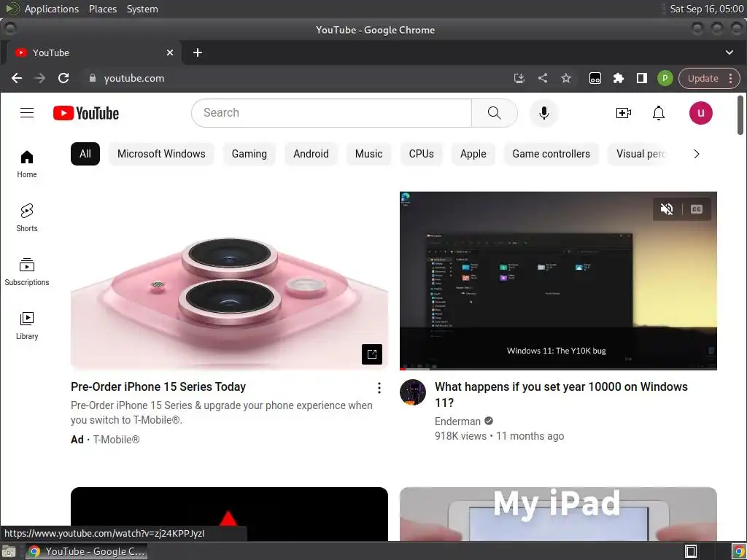Open Subscriptions in sidebar
This screenshot has width=747, height=560.
(x=27, y=272)
